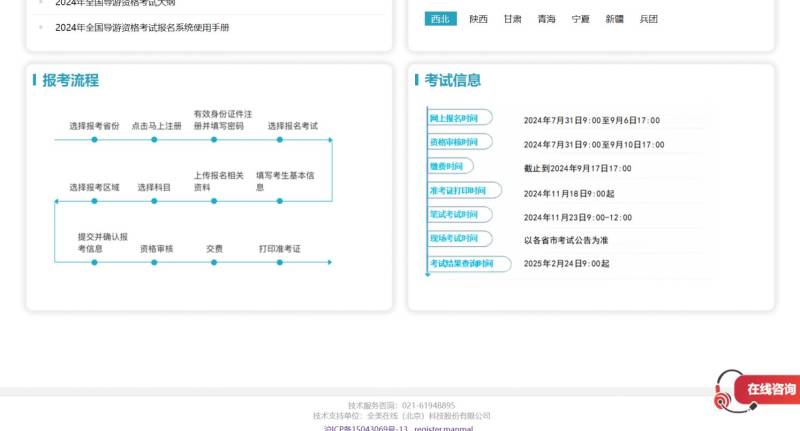Select the 青海 province tab
The image size is (800, 431).
click(546, 19)
